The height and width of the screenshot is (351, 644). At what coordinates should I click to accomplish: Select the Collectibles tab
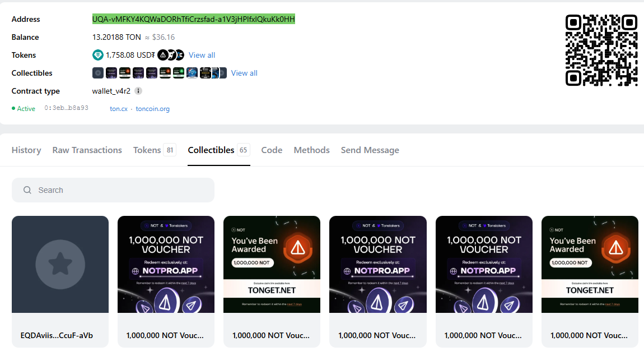[x=218, y=150]
